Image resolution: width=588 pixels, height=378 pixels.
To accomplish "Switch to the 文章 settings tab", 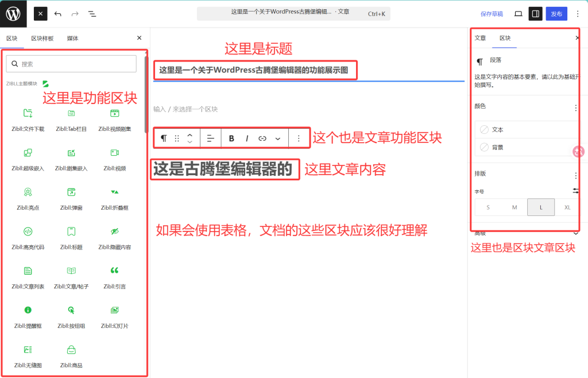I will (480, 38).
